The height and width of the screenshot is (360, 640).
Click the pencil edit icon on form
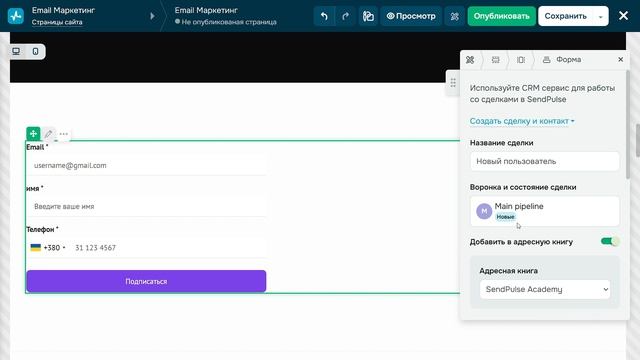(49, 133)
